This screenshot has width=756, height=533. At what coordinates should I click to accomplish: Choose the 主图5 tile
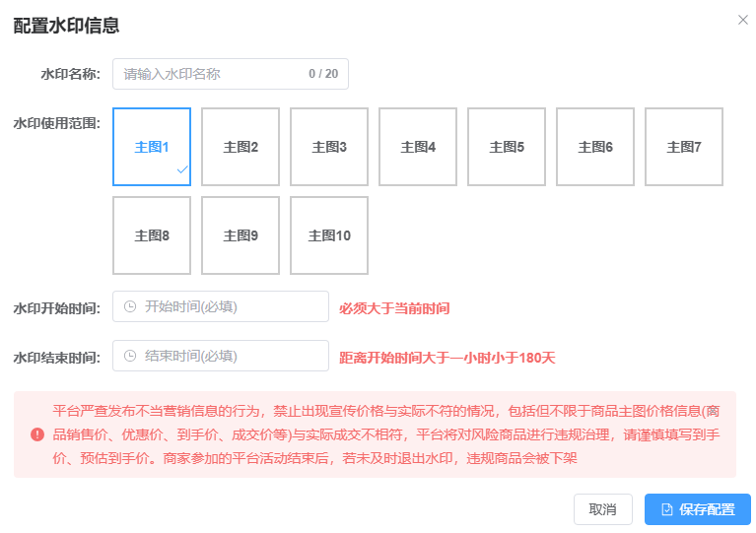(507, 147)
